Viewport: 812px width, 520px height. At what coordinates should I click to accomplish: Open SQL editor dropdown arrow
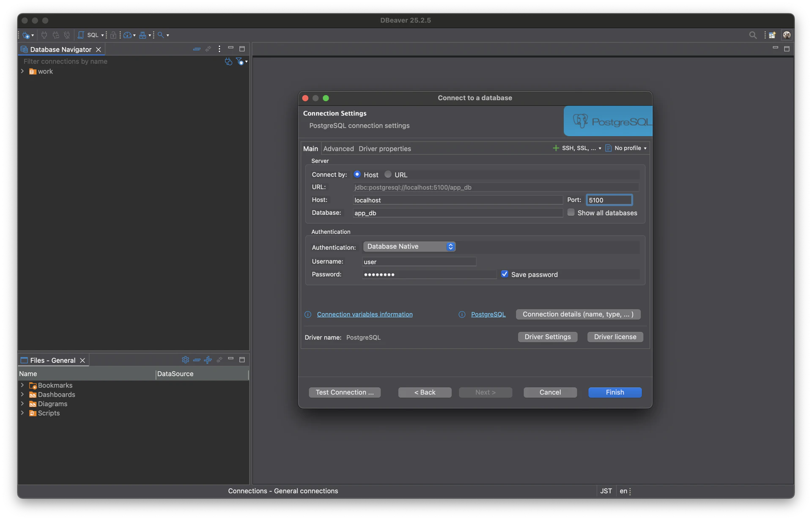[102, 36]
